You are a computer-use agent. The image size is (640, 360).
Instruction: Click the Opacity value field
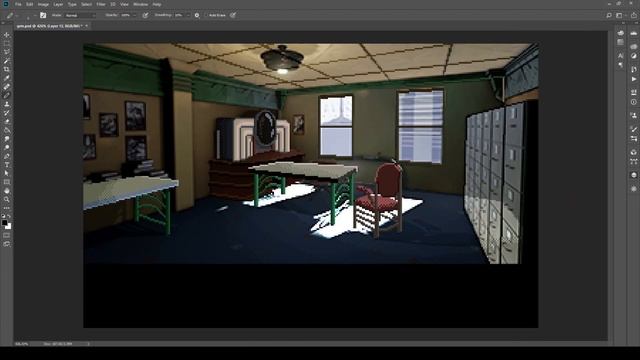(125, 15)
